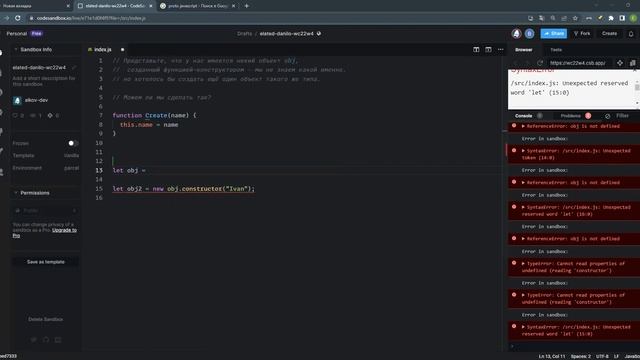The image size is (640, 360).
Task: Open editor more options ellipsis menu
Action: click(500, 49)
